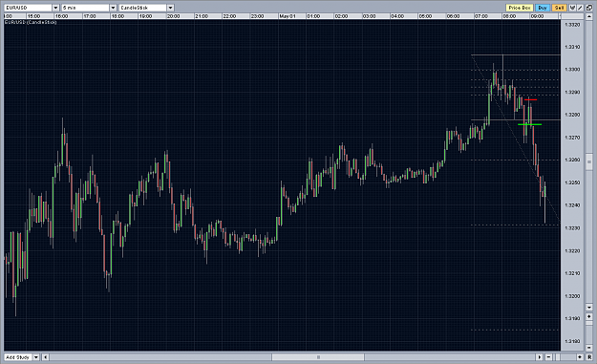Click the 20:00 time axis label
The height and width of the screenshot is (364, 597).
[174, 16]
